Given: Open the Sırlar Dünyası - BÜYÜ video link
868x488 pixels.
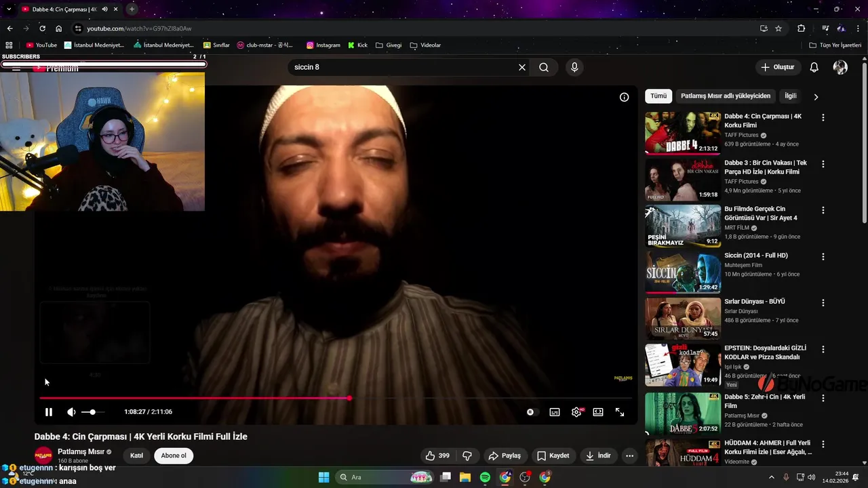Looking at the screenshot, I should tap(754, 302).
